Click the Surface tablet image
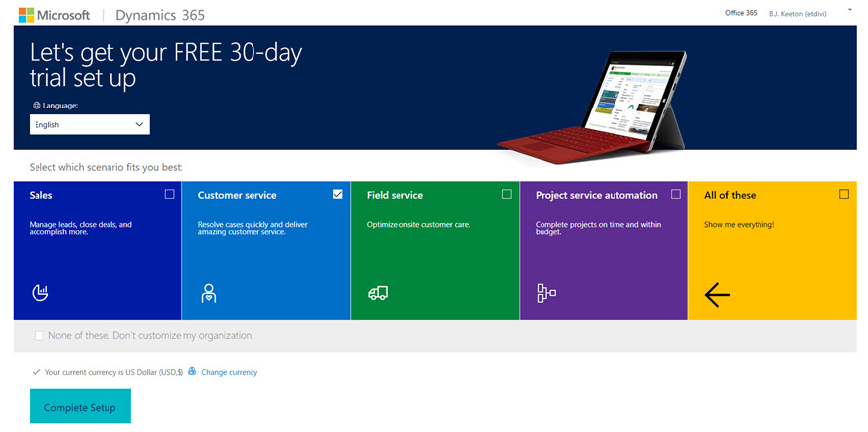This screenshot has width=868, height=432. [x=593, y=107]
